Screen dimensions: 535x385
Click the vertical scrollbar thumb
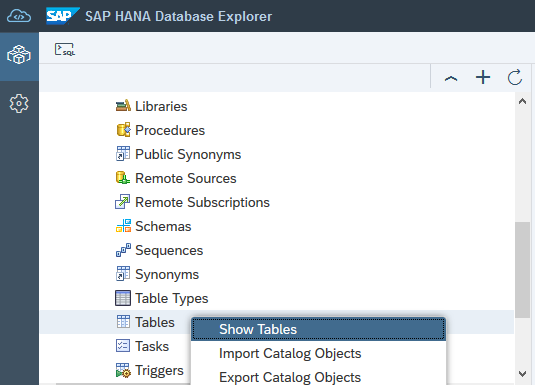tap(522, 270)
